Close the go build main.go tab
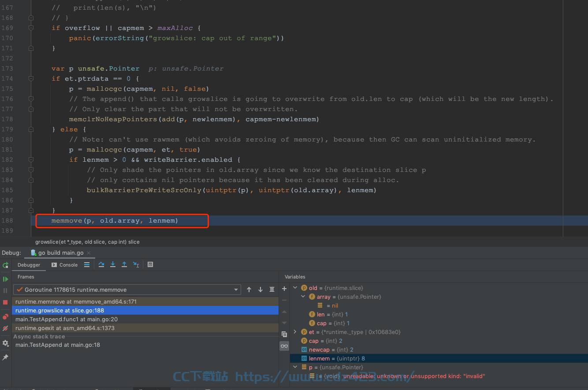Screen dimensions: 588x390 click(x=89, y=253)
